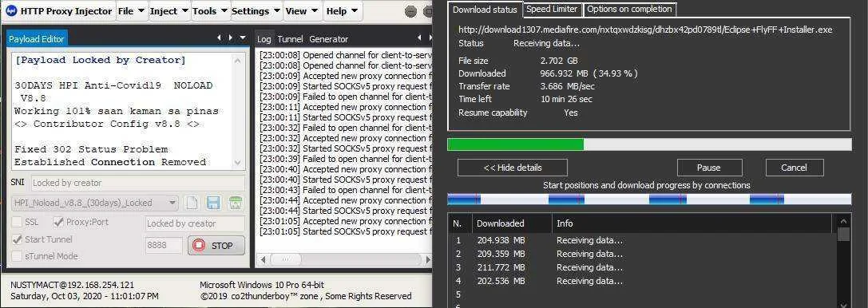Uncheck the Start Tunnel checkbox

click(17, 239)
